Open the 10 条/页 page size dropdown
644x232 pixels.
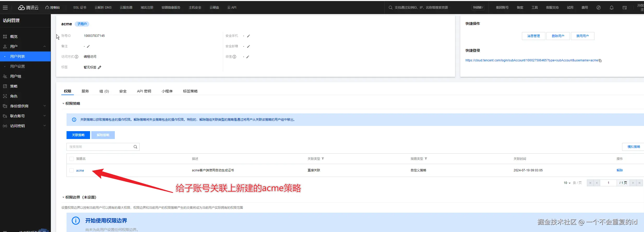567,183
